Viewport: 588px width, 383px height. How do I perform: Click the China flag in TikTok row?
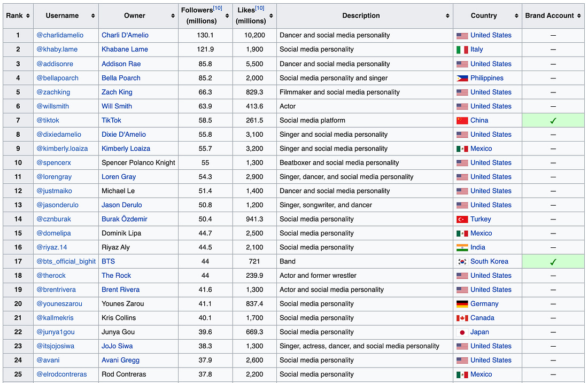(x=462, y=121)
